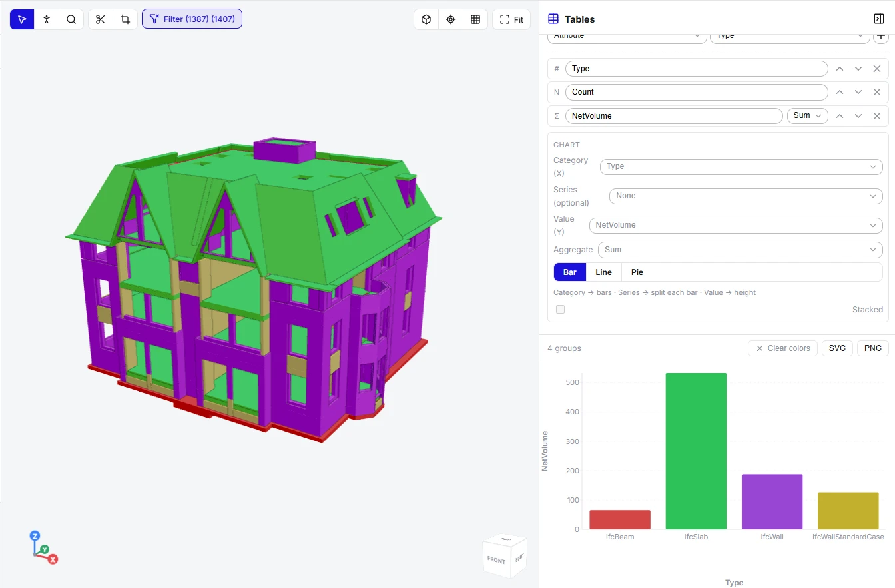This screenshot has width=895, height=588.
Task: Toggle the grid table icon in toolbar
Action: tap(475, 19)
